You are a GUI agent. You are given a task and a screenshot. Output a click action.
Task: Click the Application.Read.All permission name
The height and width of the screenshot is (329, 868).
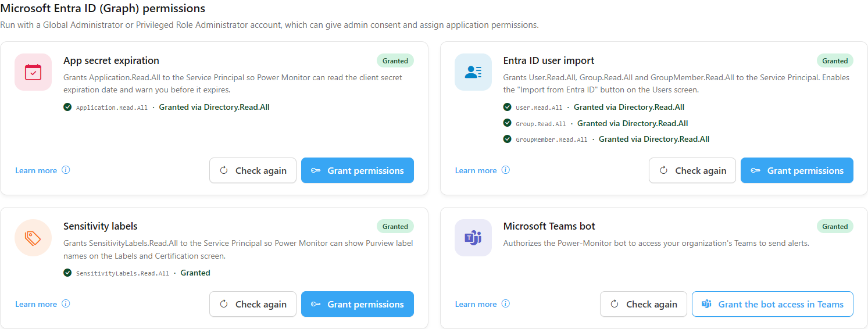click(112, 108)
